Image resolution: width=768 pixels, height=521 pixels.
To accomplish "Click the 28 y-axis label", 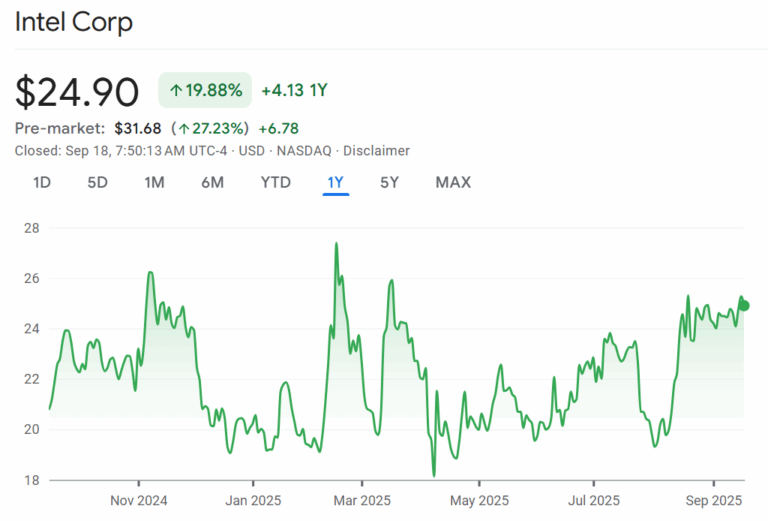I will 32,228.
